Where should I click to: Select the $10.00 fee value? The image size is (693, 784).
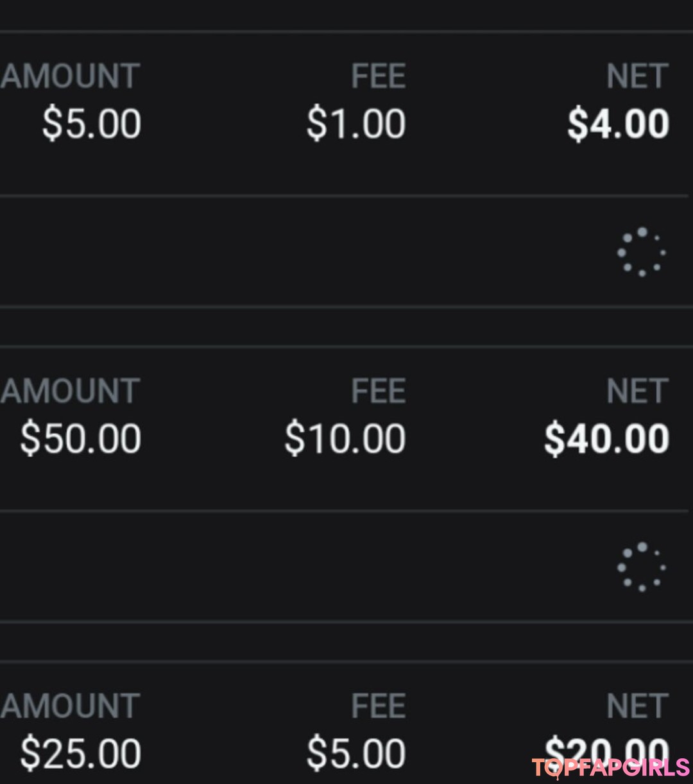tap(345, 439)
